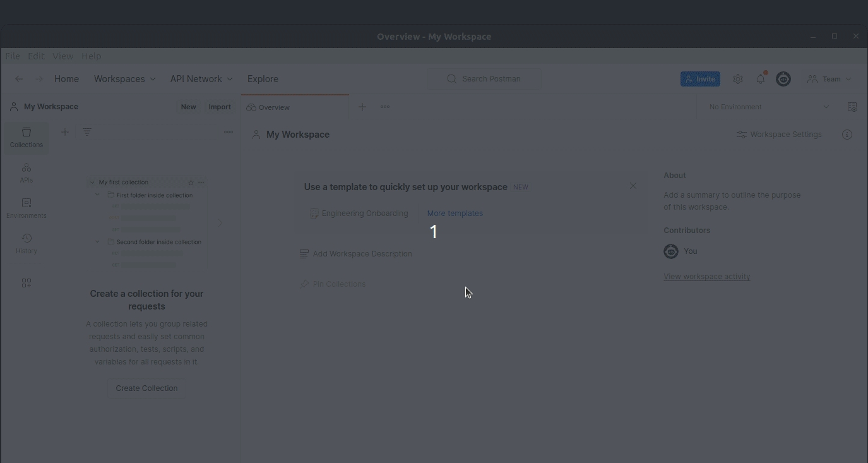Expand the Team dropdown
The height and width of the screenshot is (463, 868).
coord(830,79)
